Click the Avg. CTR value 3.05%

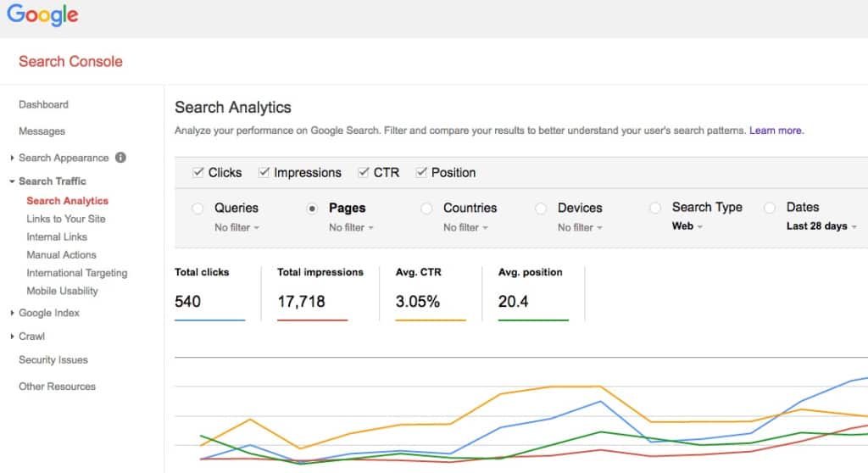[417, 301]
